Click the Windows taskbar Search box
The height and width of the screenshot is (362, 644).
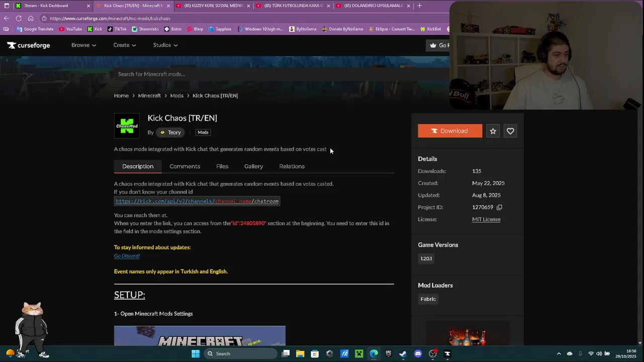(x=240, y=354)
